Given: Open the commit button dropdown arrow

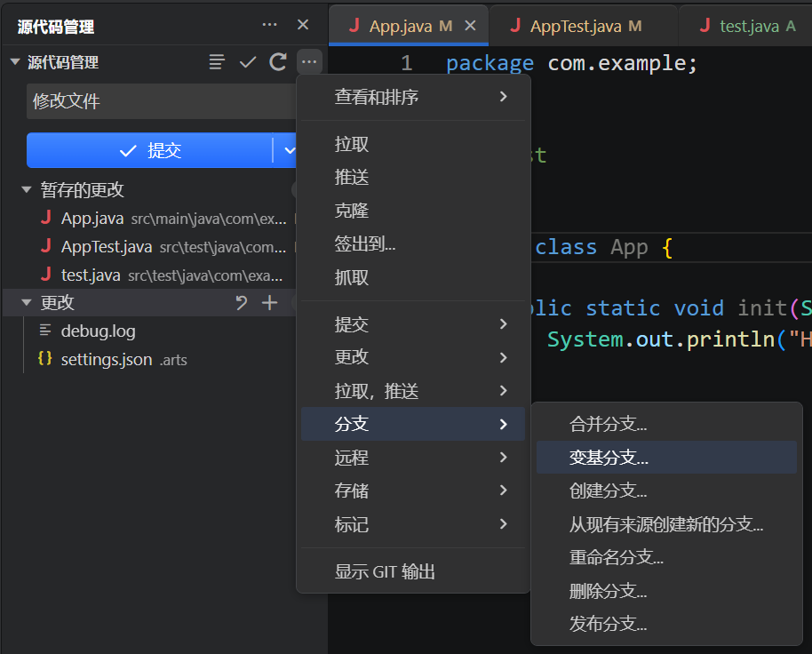Looking at the screenshot, I should (x=287, y=151).
